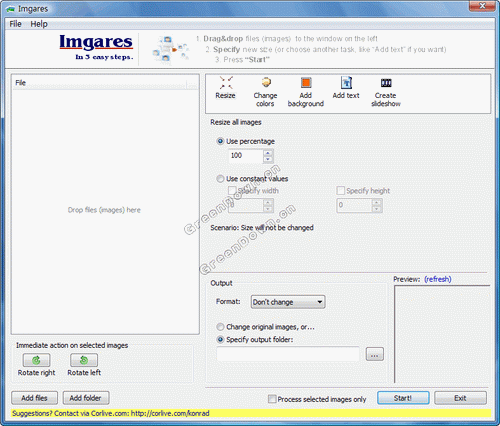
Task: Click the Exit button
Action: [x=460, y=398]
